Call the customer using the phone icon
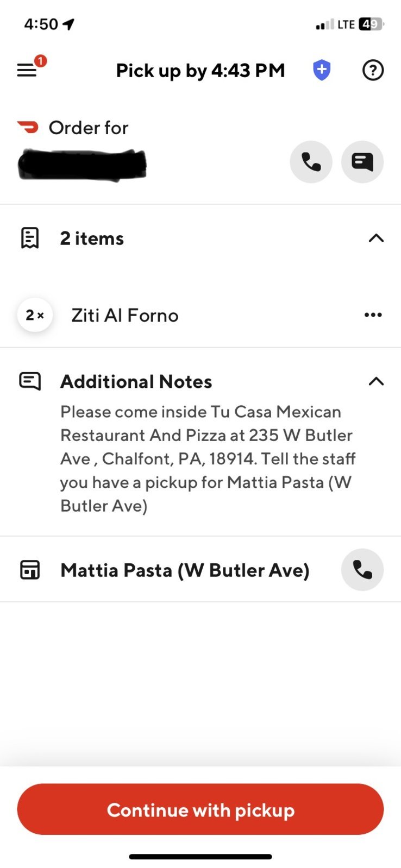401x868 pixels. pos(311,162)
